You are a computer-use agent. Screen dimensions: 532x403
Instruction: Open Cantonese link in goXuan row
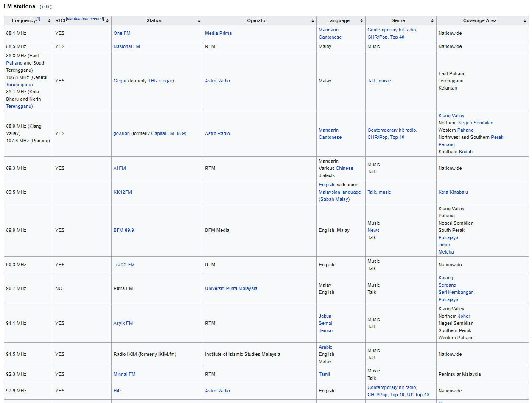coord(330,138)
